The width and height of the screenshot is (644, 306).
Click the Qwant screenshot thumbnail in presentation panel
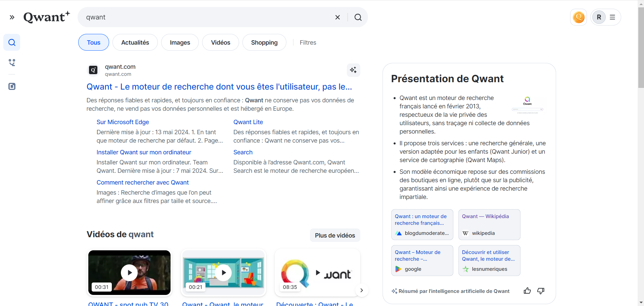(527, 105)
